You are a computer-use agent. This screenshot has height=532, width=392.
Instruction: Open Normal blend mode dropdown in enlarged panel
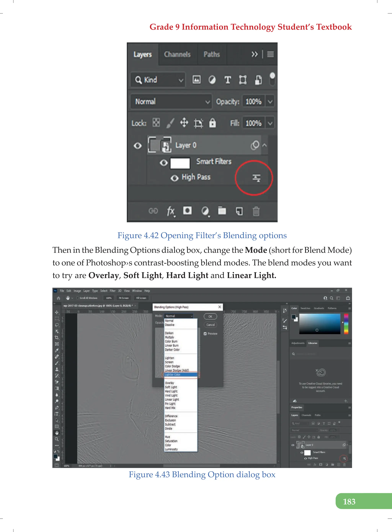pyautogui.click(x=171, y=102)
